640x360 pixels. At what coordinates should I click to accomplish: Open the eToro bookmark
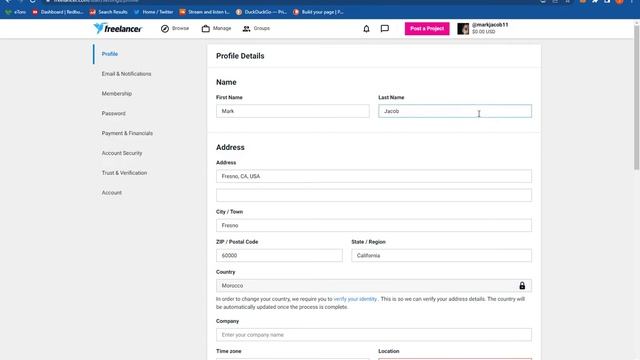(x=16, y=12)
